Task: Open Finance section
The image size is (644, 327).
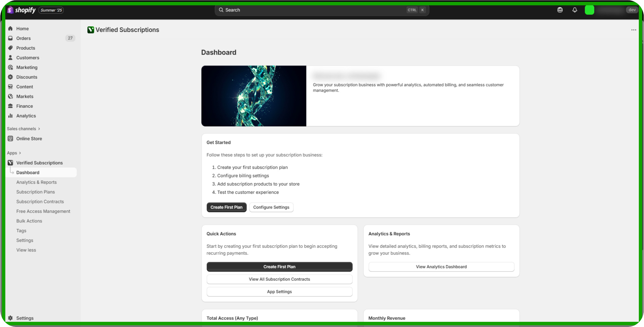Action: (25, 106)
